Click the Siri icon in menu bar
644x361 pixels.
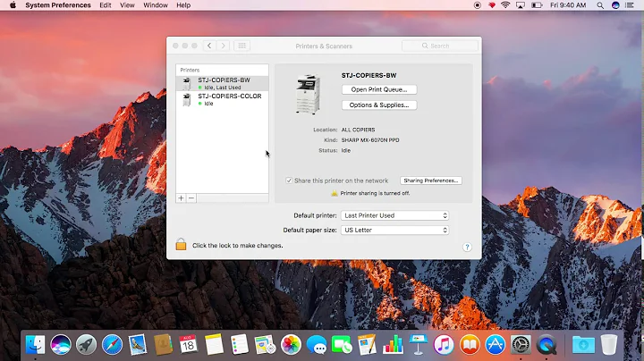[x=615, y=5]
